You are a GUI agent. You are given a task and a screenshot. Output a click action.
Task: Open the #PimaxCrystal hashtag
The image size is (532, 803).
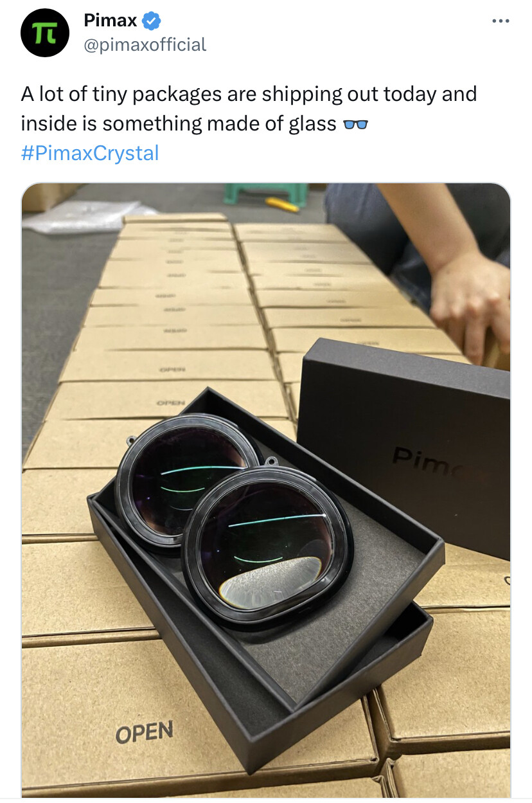(x=89, y=153)
